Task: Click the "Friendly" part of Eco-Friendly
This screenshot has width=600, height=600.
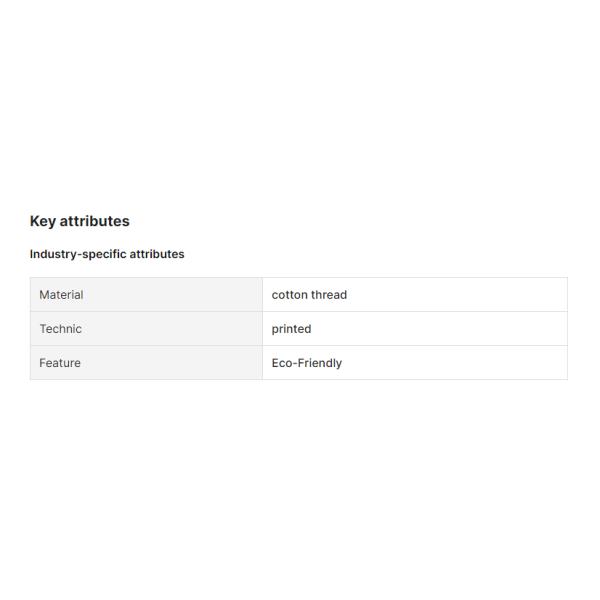Action: [320, 363]
